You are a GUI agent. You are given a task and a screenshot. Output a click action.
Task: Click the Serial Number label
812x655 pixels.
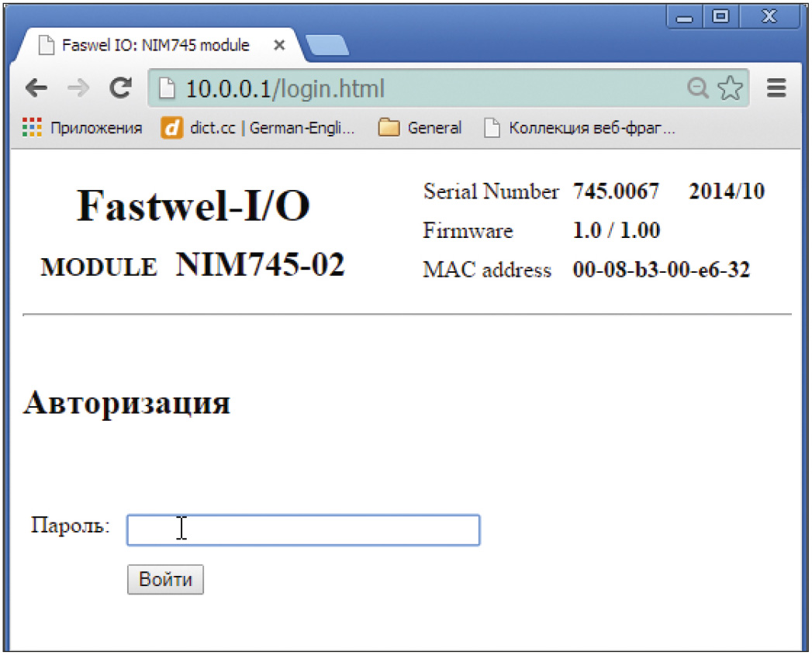point(491,191)
